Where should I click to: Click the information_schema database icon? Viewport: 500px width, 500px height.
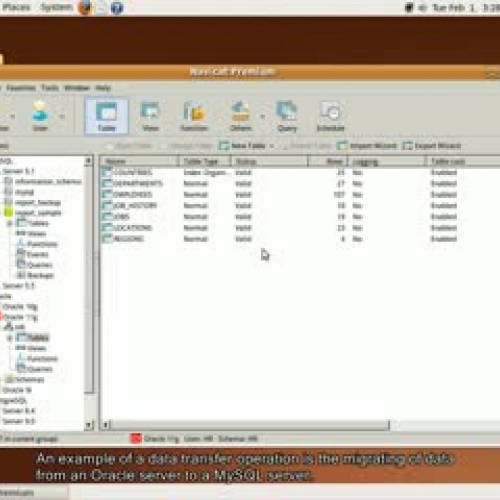click(8, 182)
